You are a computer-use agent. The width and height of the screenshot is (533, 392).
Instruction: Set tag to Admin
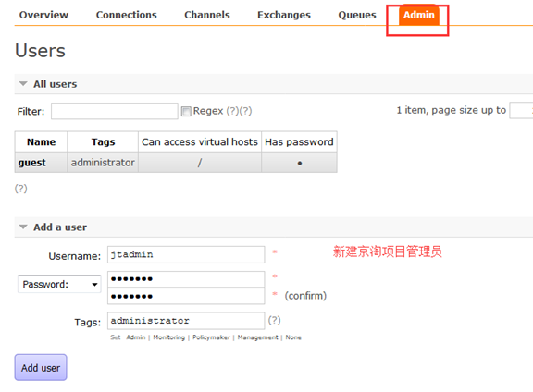[136, 337]
